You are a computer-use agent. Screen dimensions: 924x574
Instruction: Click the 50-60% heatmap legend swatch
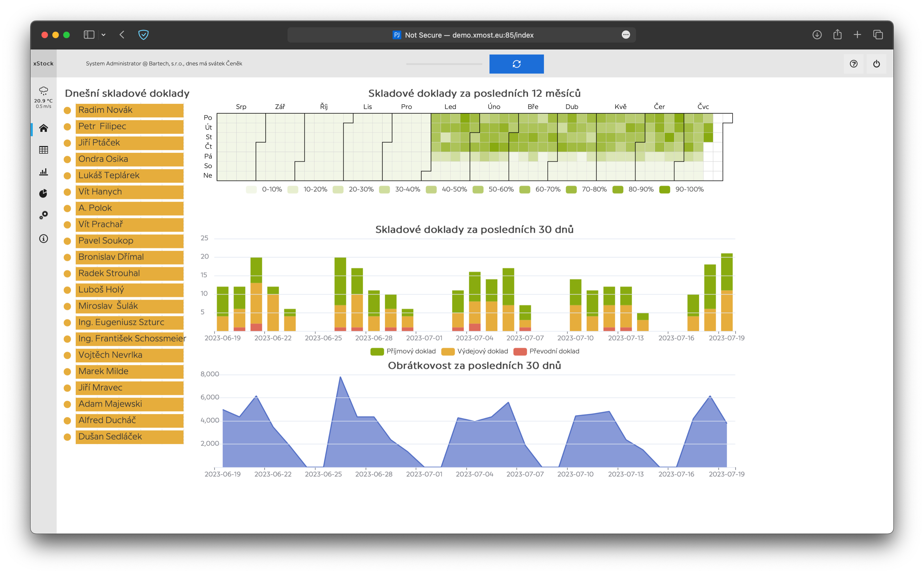click(478, 190)
